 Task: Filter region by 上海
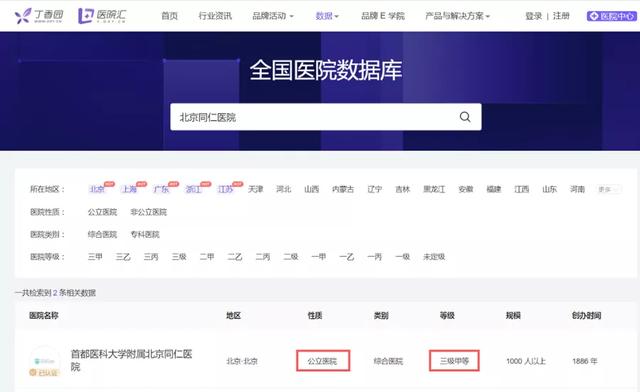[x=129, y=189]
